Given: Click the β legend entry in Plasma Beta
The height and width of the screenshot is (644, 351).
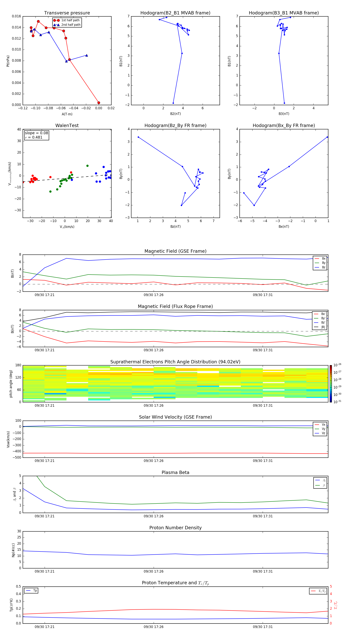Looking at the screenshot, I should [320, 486].
